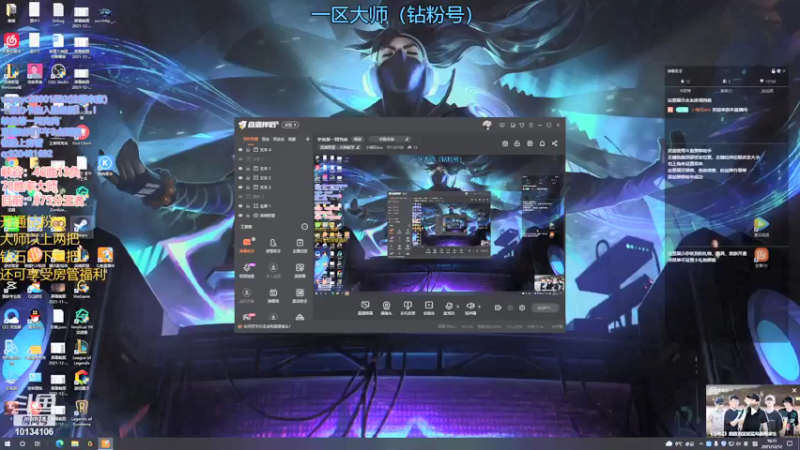Click the stream preview canvas

pos(439,224)
